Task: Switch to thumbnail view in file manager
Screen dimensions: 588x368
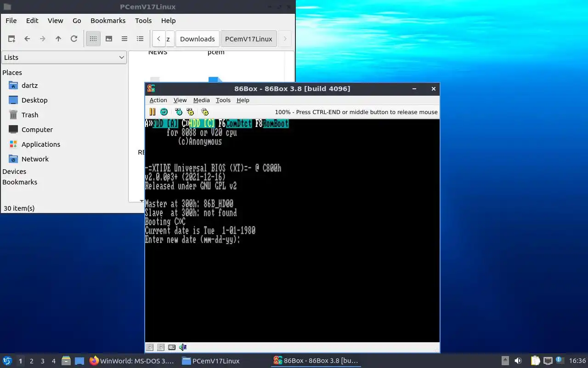Action: pos(109,39)
